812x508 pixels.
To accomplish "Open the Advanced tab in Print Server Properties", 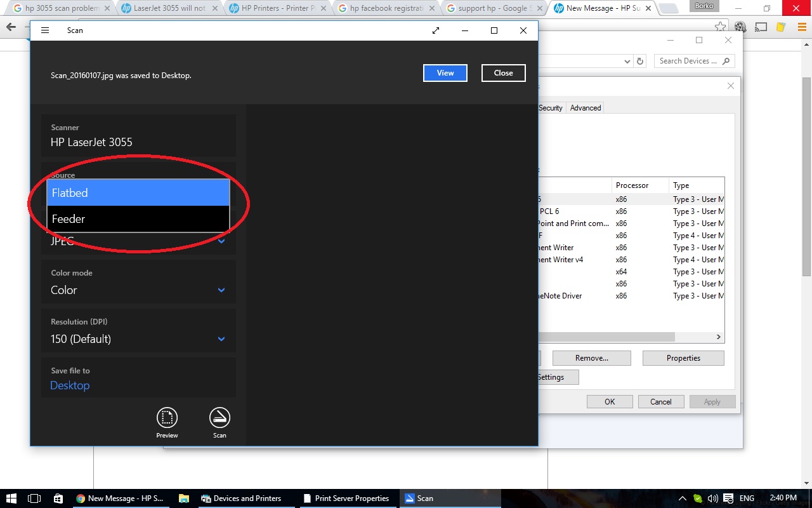I will pyautogui.click(x=585, y=108).
